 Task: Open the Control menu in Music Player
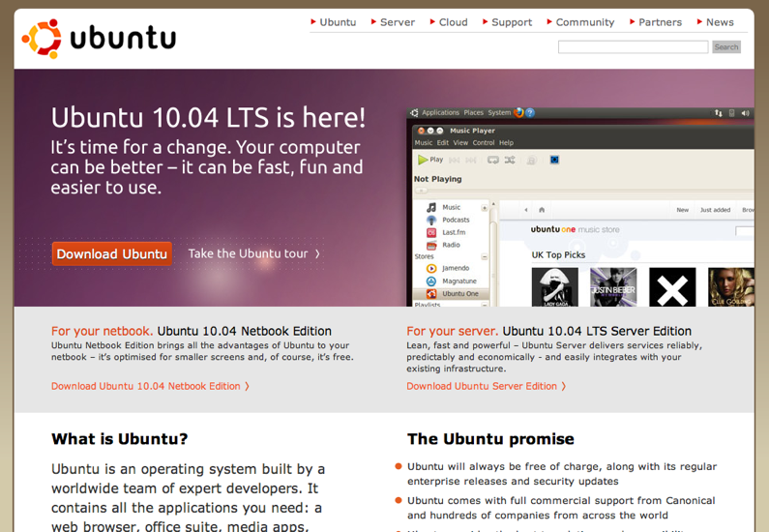point(484,143)
